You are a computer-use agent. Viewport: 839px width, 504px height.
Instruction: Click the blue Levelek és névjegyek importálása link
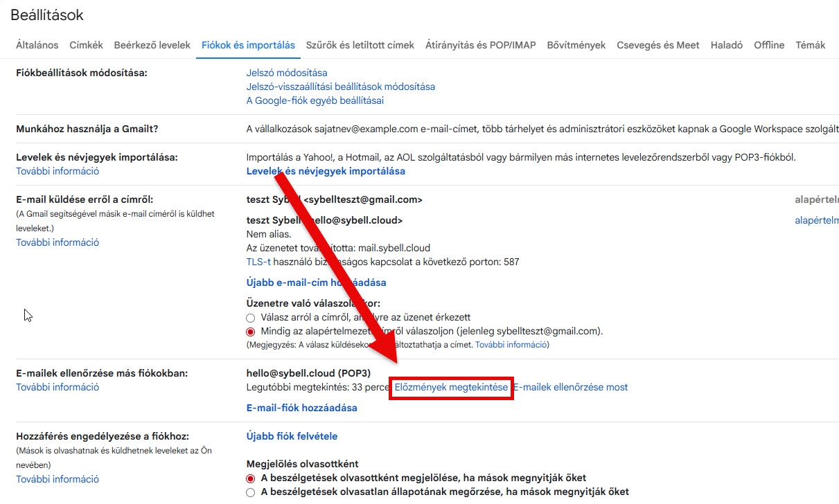326,171
